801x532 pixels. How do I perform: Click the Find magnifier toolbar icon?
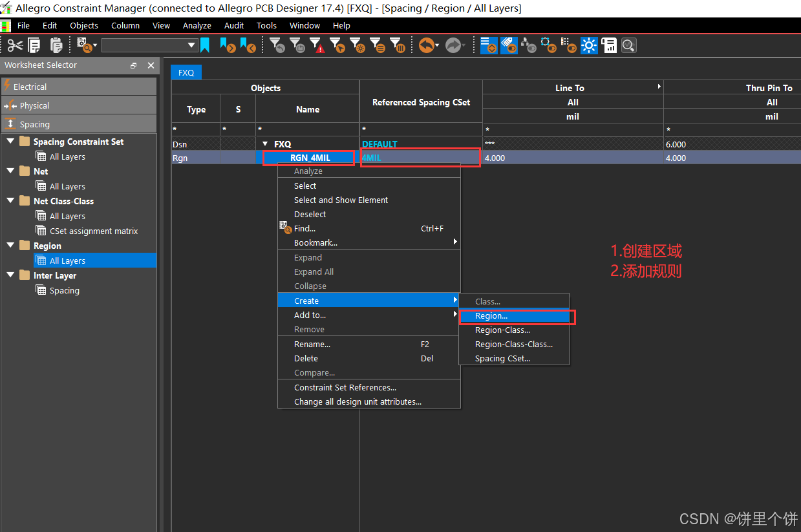(x=84, y=45)
